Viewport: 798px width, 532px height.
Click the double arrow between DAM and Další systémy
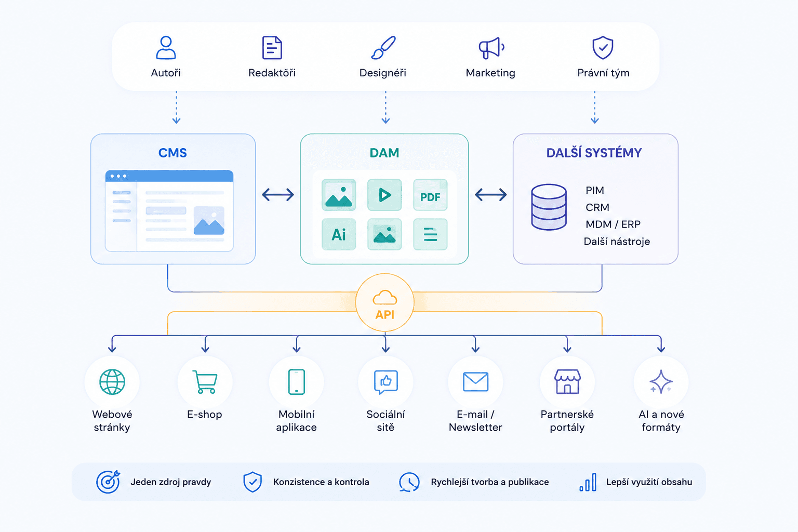(x=491, y=195)
